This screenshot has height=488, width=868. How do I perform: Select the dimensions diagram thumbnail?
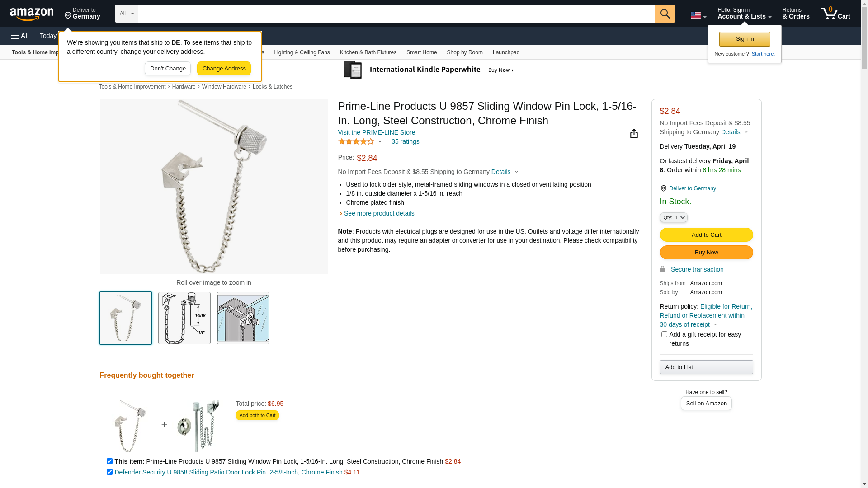pos(184,318)
